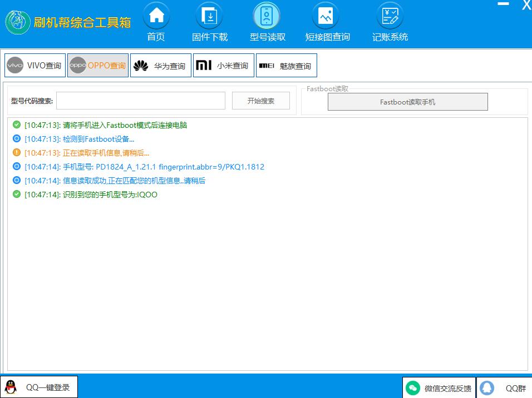
Task: Click the Fastboot读取 group label
Action: click(327, 89)
